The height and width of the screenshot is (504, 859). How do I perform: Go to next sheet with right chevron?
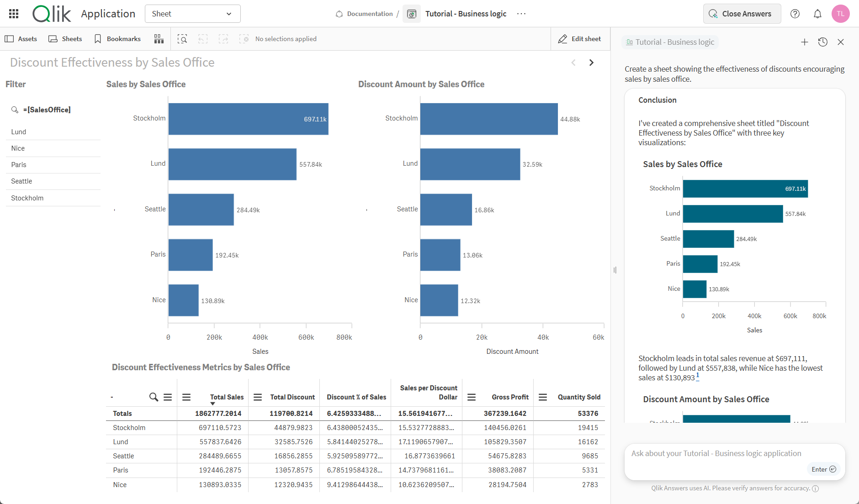pyautogui.click(x=591, y=63)
